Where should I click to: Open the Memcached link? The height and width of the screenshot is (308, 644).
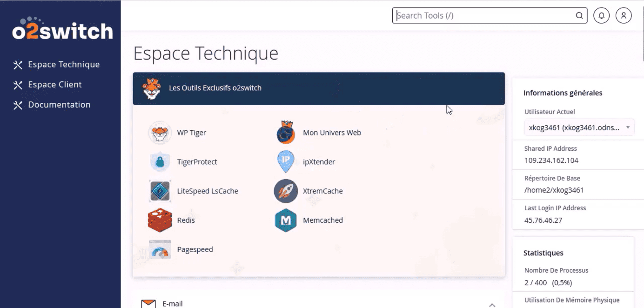coord(323,220)
